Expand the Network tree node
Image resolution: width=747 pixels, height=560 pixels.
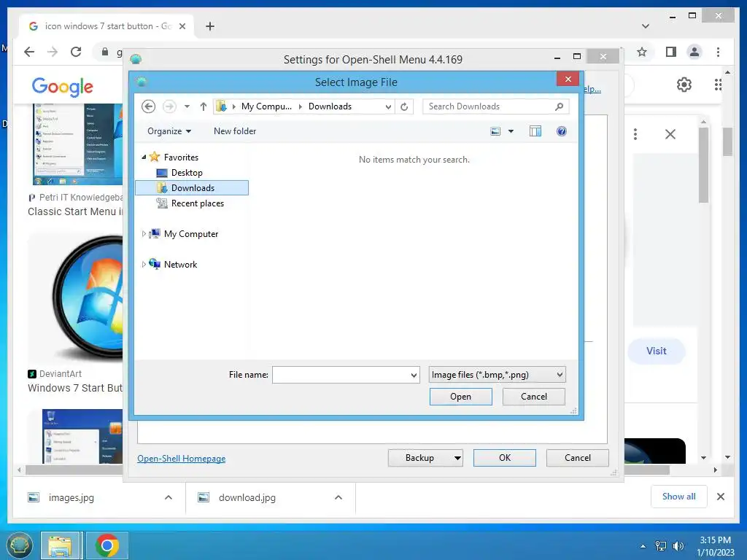(x=144, y=264)
